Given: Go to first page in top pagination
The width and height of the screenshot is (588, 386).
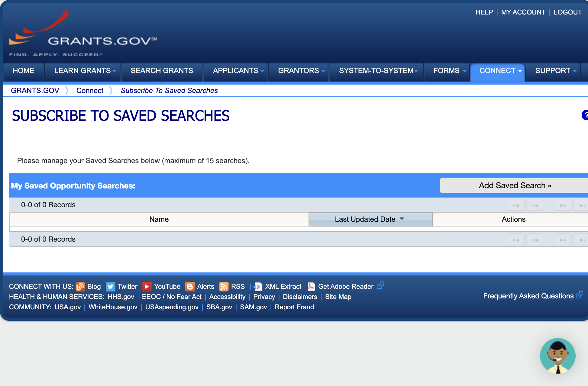Looking at the screenshot, I should [x=516, y=205].
